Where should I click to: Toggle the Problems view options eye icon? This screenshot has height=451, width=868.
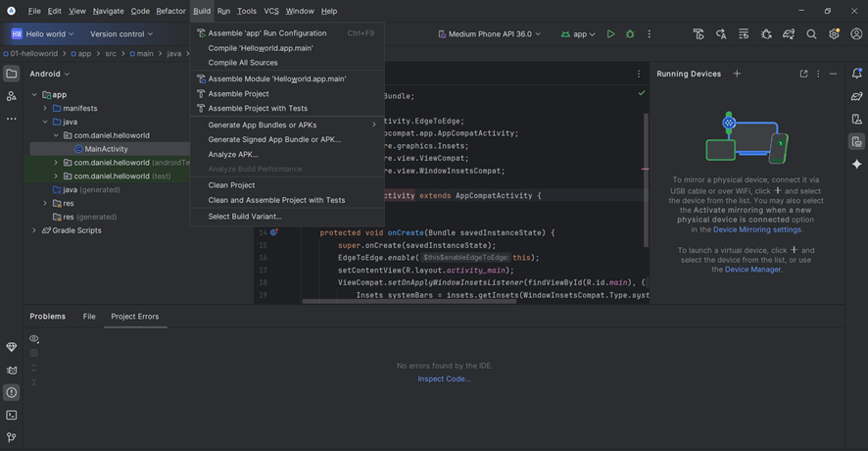pyautogui.click(x=34, y=339)
